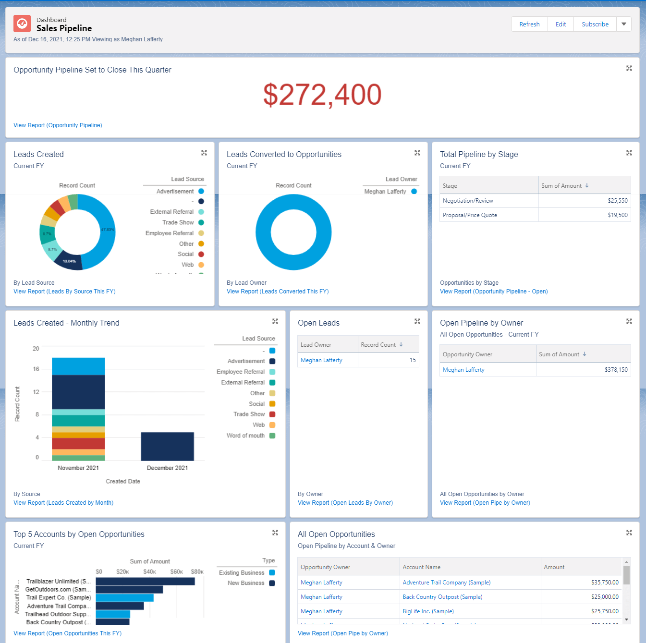
Task: Open the dropdown arrow next to Subscribe
Action: coord(624,24)
